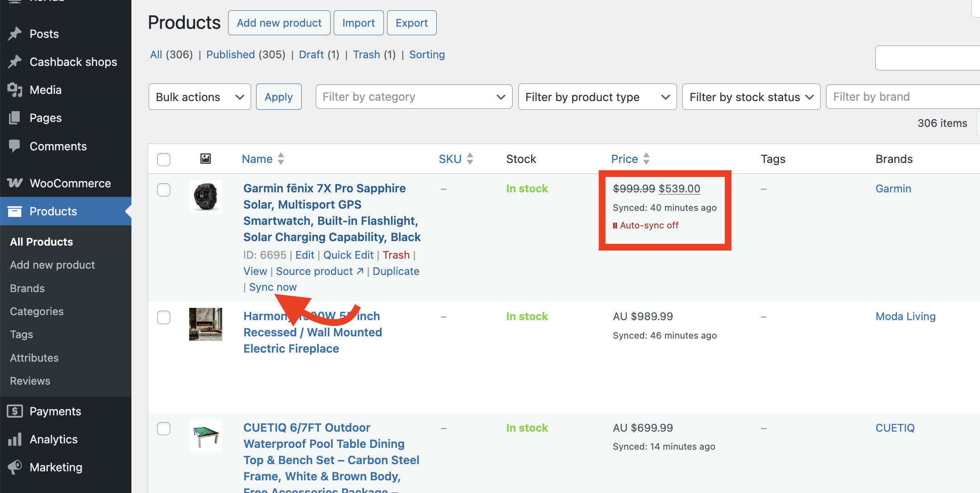Click the Analytics bar chart icon
The width and height of the screenshot is (980, 493).
tap(15, 439)
